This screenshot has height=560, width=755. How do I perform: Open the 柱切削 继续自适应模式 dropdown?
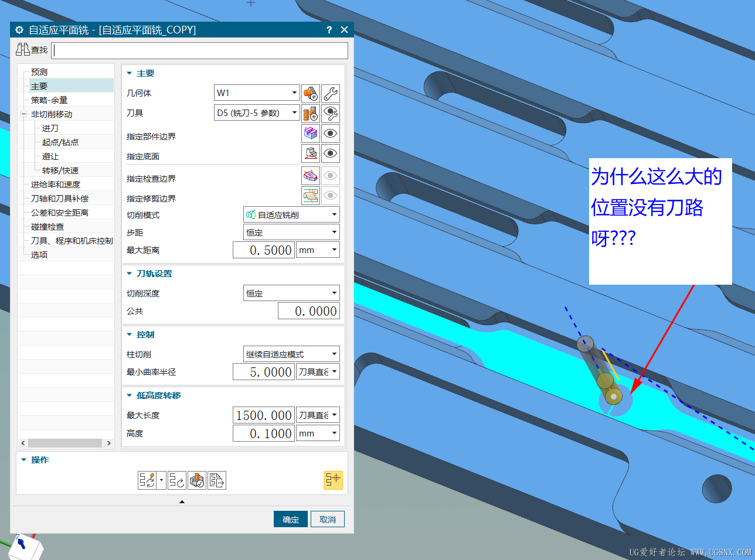click(291, 354)
